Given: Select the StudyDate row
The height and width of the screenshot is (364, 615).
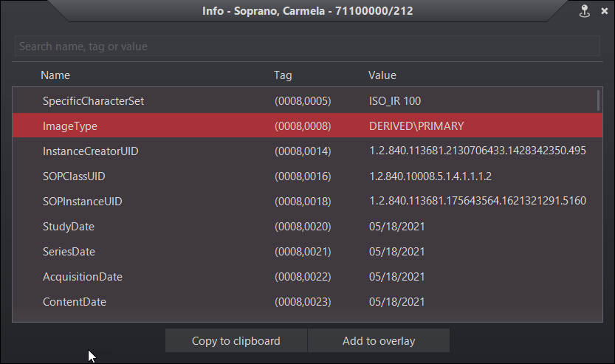Looking at the screenshot, I should (69, 227).
